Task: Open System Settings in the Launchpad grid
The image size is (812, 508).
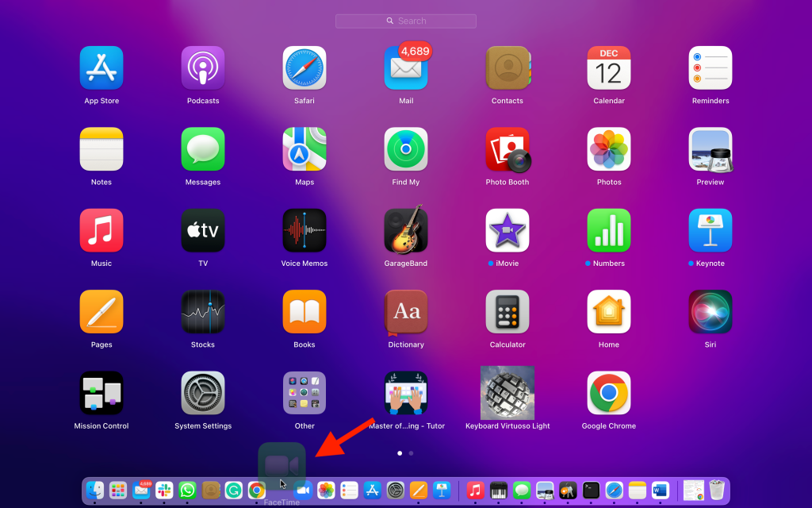Action: [203, 393]
